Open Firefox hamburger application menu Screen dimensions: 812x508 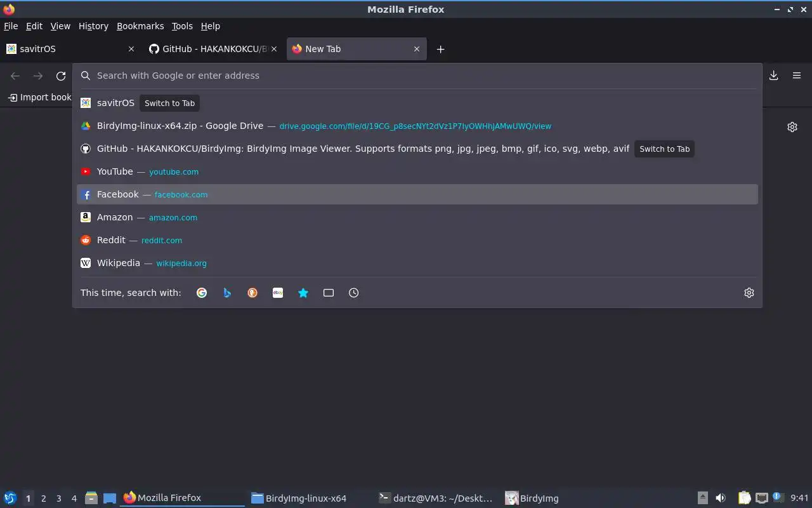point(797,76)
